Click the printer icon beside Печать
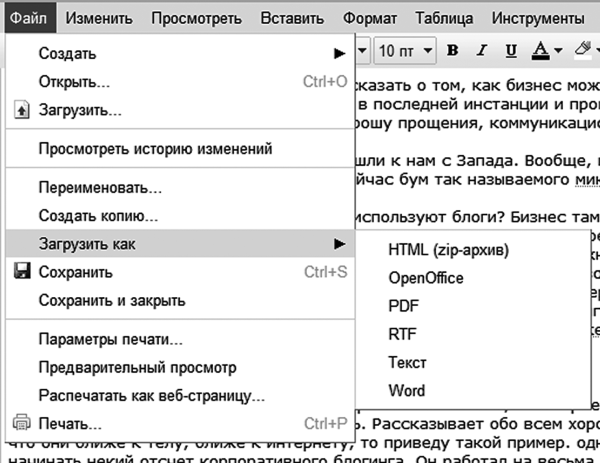Viewport: 600px width, 463px height. pyautogui.click(x=22, y=423)
